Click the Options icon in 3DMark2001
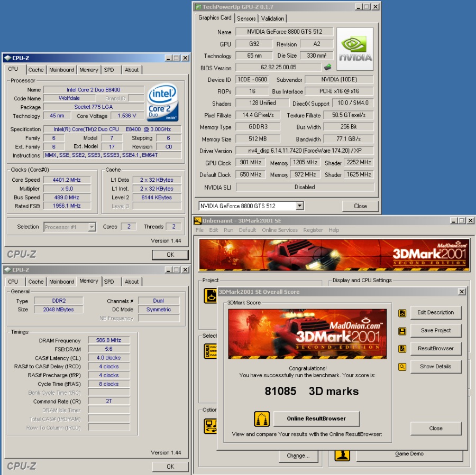Image resolution: width=476 pixels, height=475 pixels. [210, 426]
